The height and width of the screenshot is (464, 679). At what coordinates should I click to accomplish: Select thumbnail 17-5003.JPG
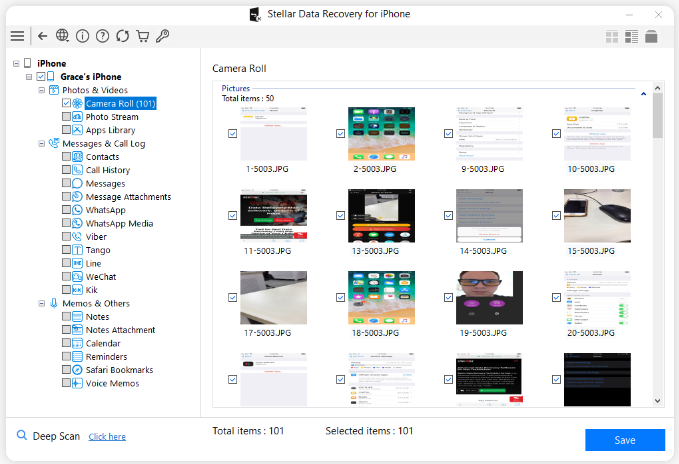click(274, 297)
